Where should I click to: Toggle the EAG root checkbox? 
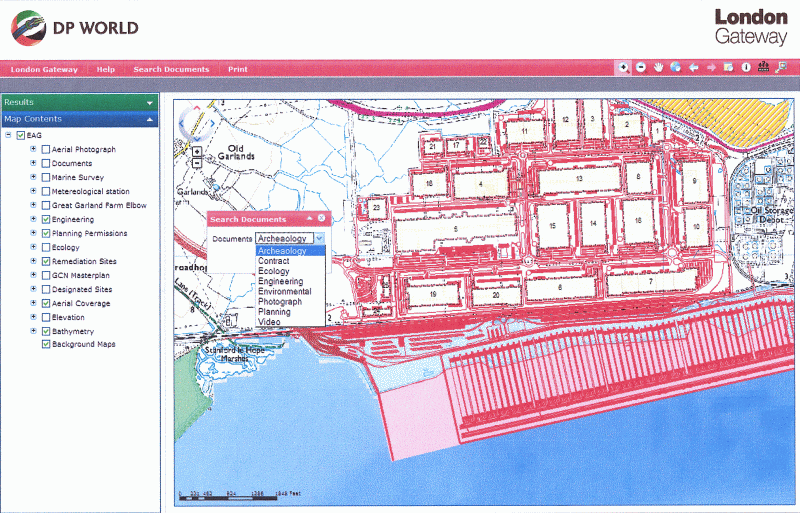pyautogui.click(x=21, y=135)
